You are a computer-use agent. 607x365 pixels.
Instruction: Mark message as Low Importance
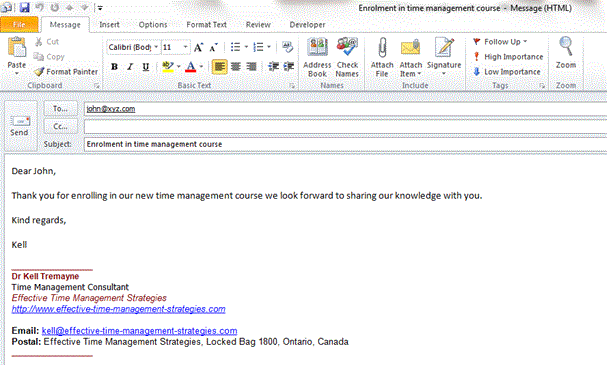pyautogui.click(x=507, y=72)
